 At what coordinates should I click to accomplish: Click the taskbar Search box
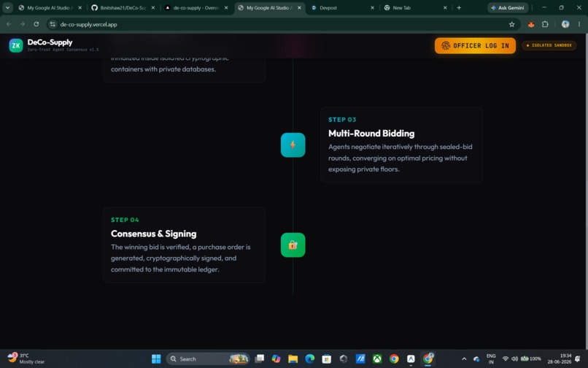tap(208, 359)
